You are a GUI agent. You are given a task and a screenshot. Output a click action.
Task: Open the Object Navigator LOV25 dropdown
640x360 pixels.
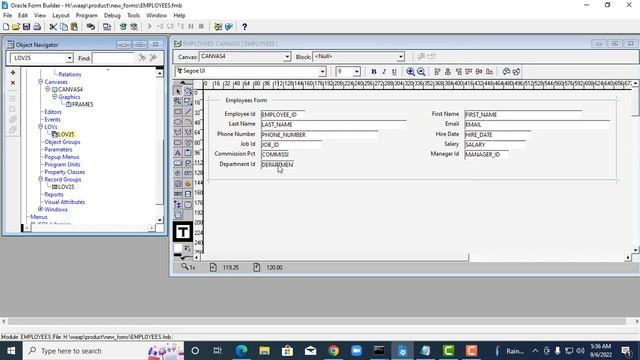pyautogui.click(x=69, y=58)
